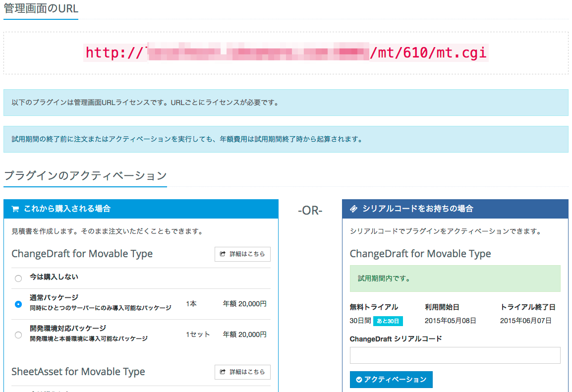The width and height of the screenshot is (572, 392).
Task: Click external-link icon on ChangeDraft details button
Action: (x=223, y=254)
